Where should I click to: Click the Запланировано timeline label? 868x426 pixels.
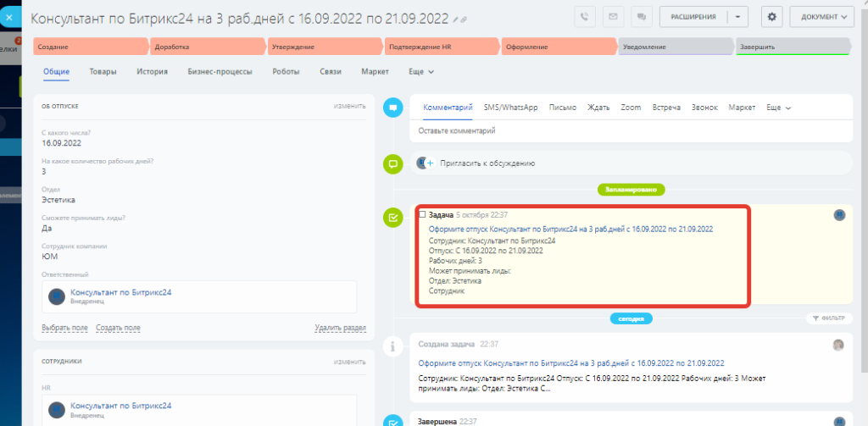(631, 189)
